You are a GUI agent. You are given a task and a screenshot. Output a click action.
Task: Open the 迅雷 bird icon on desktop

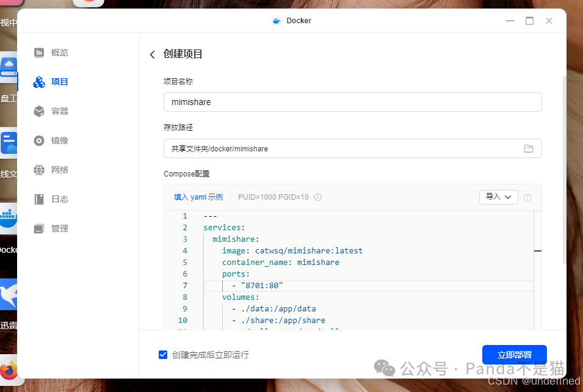9,294
